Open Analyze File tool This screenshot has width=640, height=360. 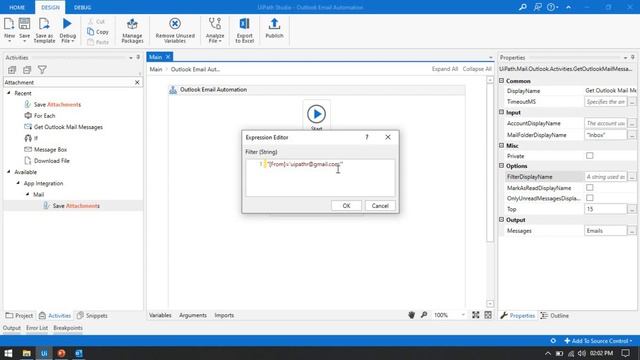[215, 30]
